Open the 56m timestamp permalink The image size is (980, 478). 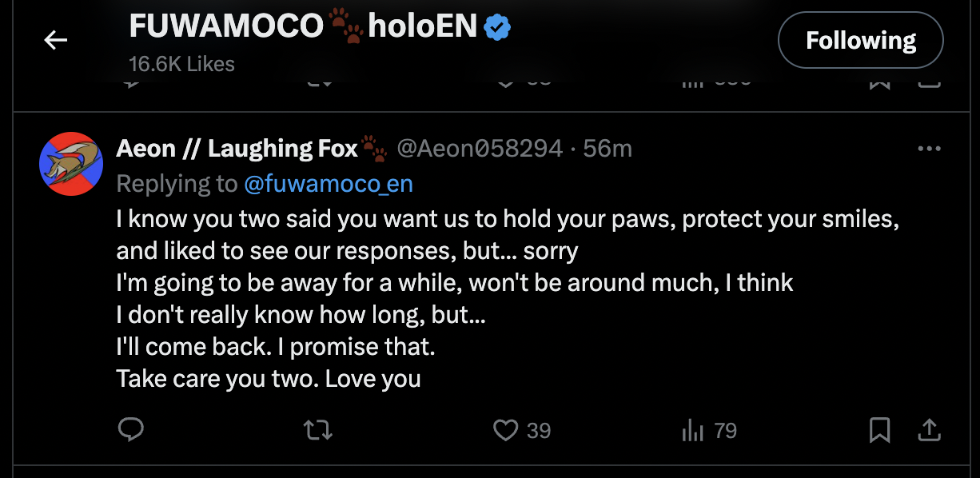click(x=608, y=148)
